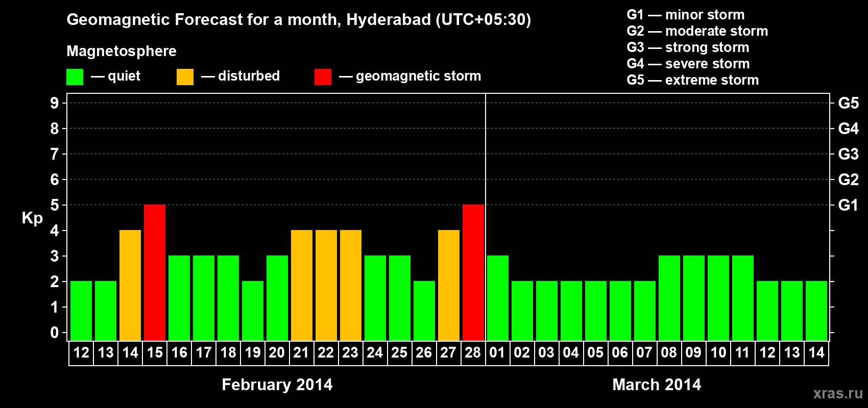Click the date label 20 in February

click(x=277, y=353)
